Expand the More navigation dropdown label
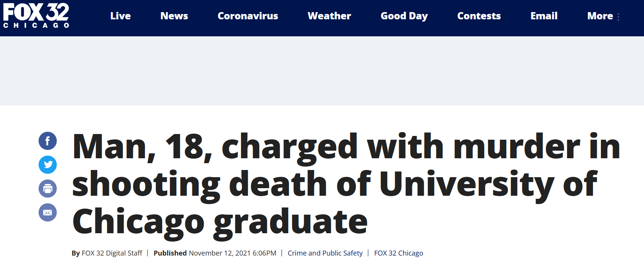644x276 pixels. pos(600,16)
